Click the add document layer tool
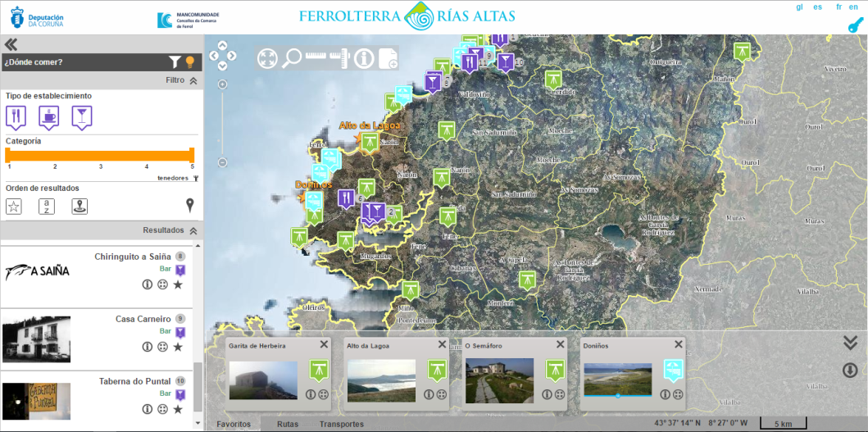Image resolution: width=868 pixels, height=432 pixels. point(388,58)
